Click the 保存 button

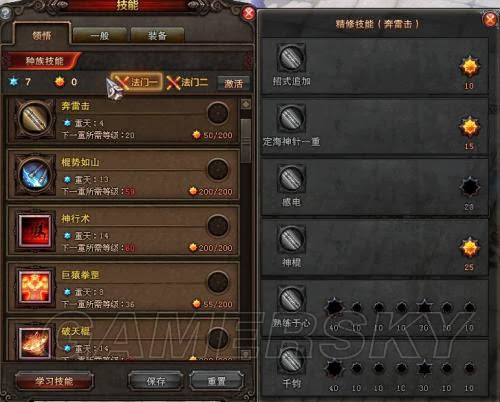[x=156, y=381]
